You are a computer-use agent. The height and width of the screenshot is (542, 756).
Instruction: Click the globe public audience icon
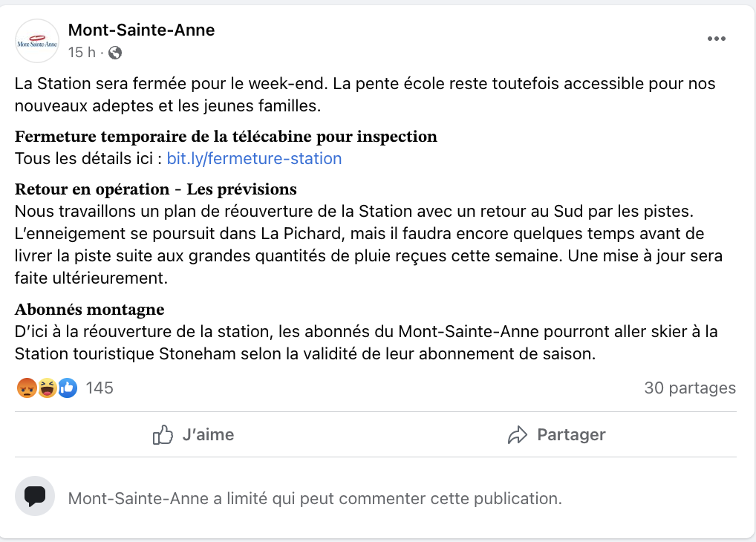pyautogui.click(x=115, y=52)
